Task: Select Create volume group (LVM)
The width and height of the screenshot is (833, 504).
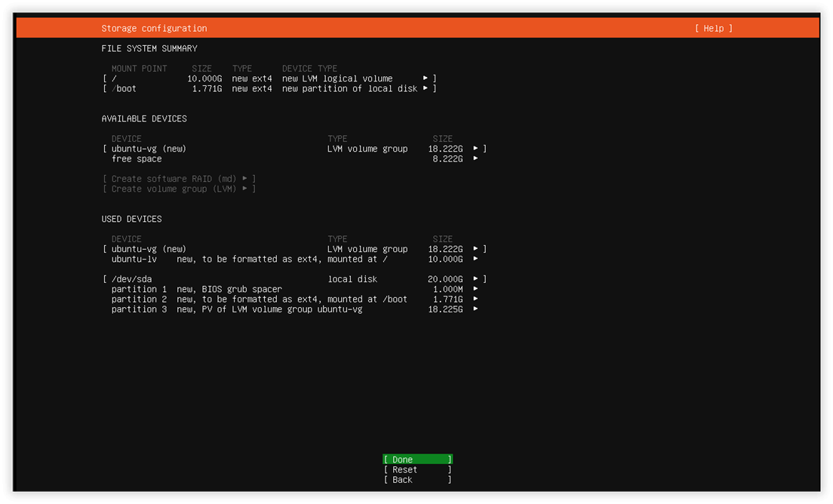Action: pyautogui.click(x=179, y=189)
